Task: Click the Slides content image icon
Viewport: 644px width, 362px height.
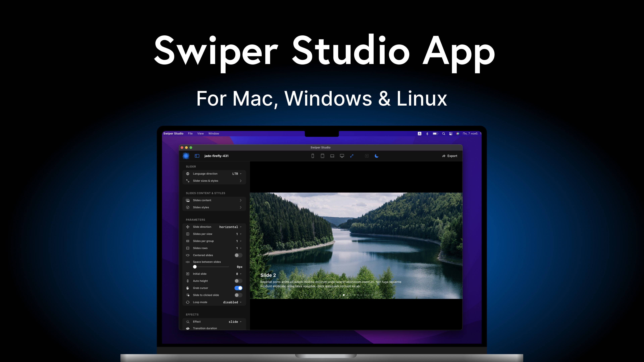Action: [x=188, y=200]
